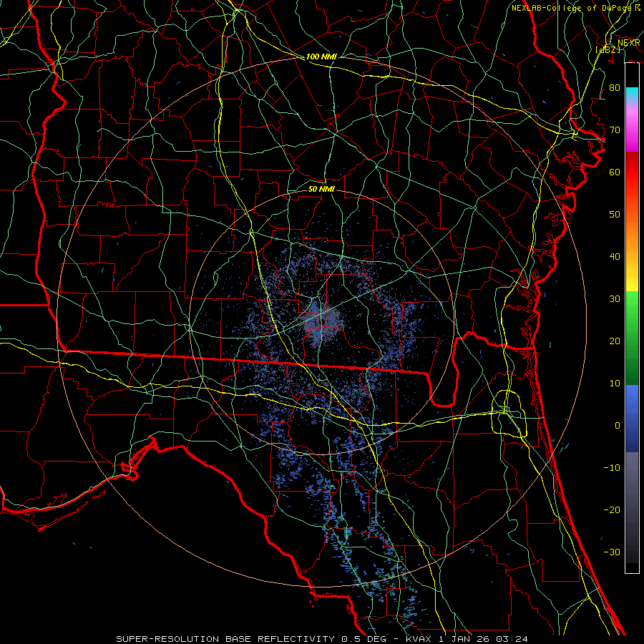Click the "50 NMI" range ring label

321,189
